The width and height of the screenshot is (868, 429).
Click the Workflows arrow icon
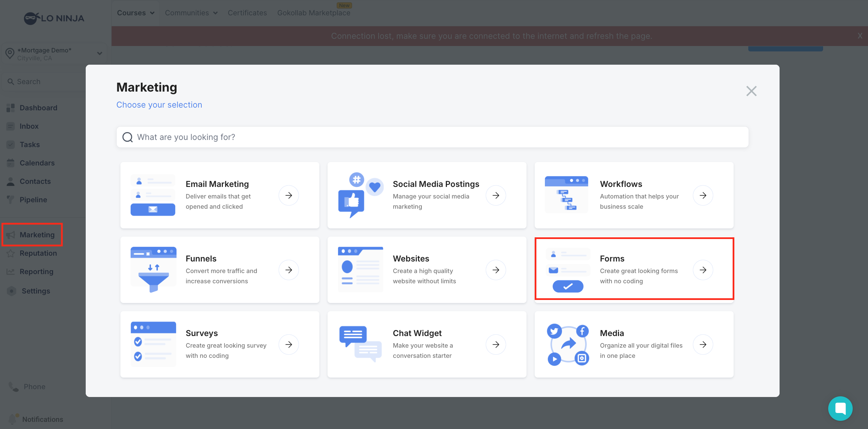(703, 195)
